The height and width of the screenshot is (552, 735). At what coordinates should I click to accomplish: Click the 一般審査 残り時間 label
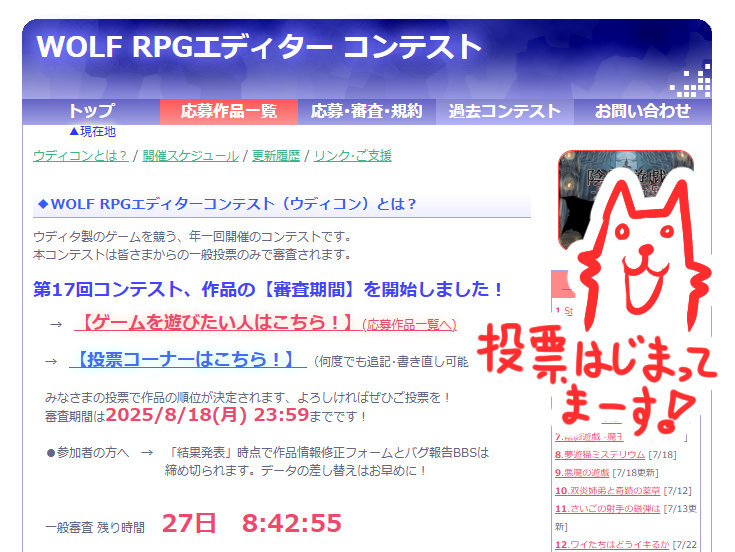(95, 528)
